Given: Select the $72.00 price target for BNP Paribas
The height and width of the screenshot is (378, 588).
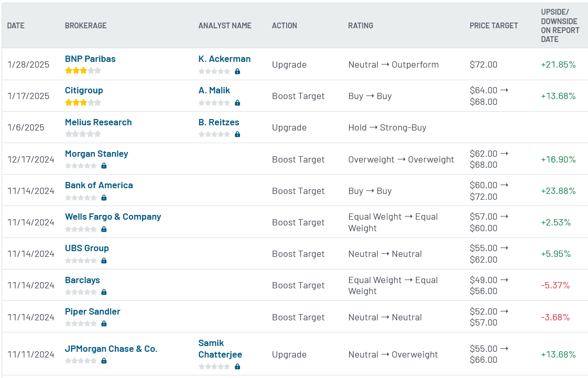Looking at the screenshot, I should (483, 64).
